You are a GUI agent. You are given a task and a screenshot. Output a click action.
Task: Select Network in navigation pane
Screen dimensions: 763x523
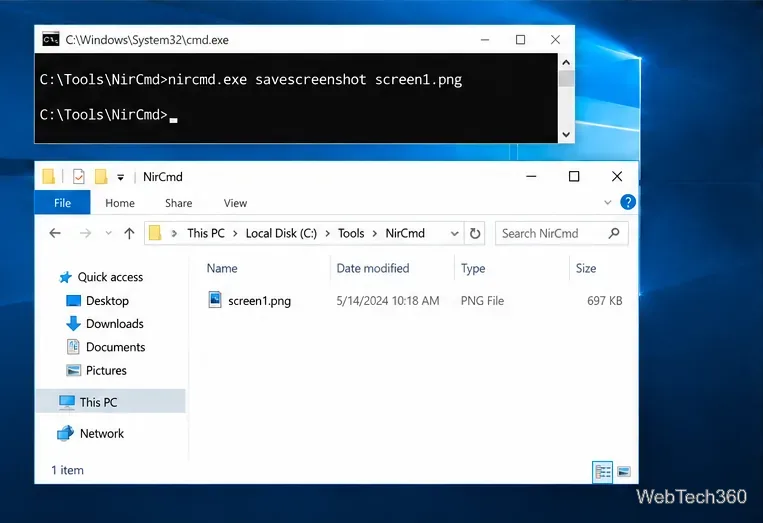point(102,433)
